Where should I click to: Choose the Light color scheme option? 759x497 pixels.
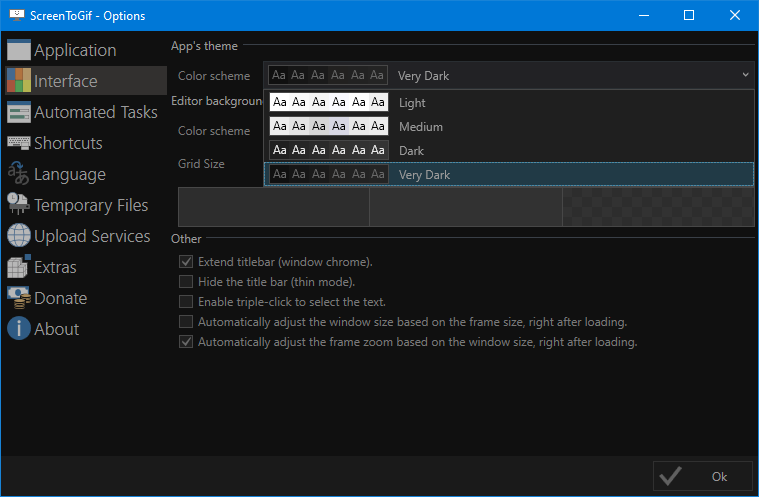pos(509,102)
